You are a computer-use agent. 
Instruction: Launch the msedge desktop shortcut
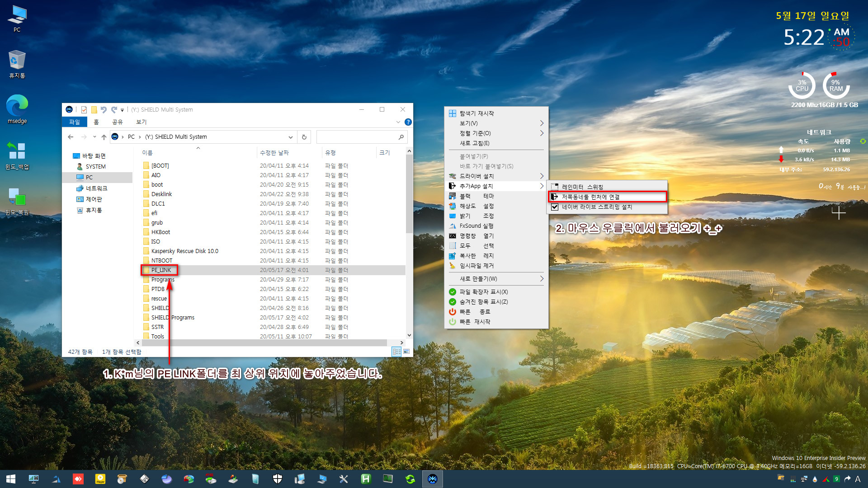click(17, 109)
